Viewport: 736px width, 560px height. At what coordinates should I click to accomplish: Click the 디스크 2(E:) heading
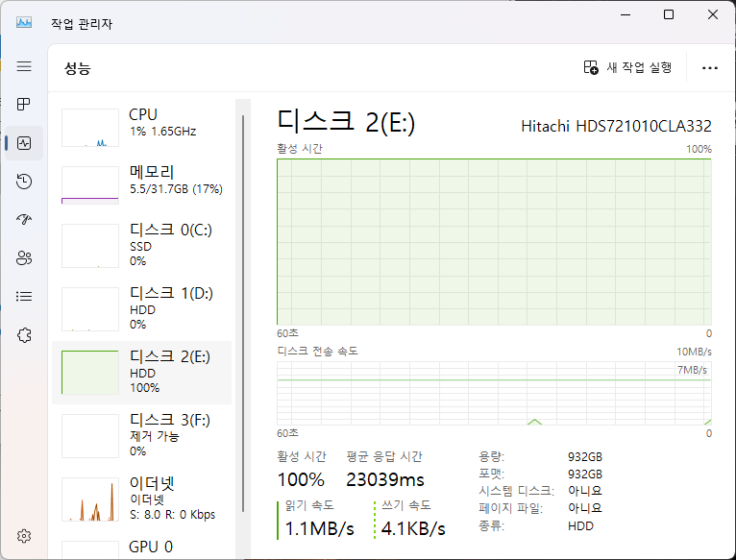[x=346, y=122]
